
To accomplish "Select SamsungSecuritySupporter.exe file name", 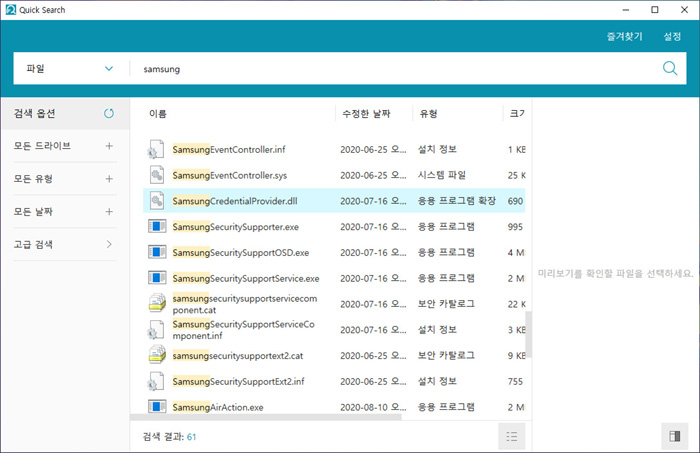I will click(x=236, y=227).
